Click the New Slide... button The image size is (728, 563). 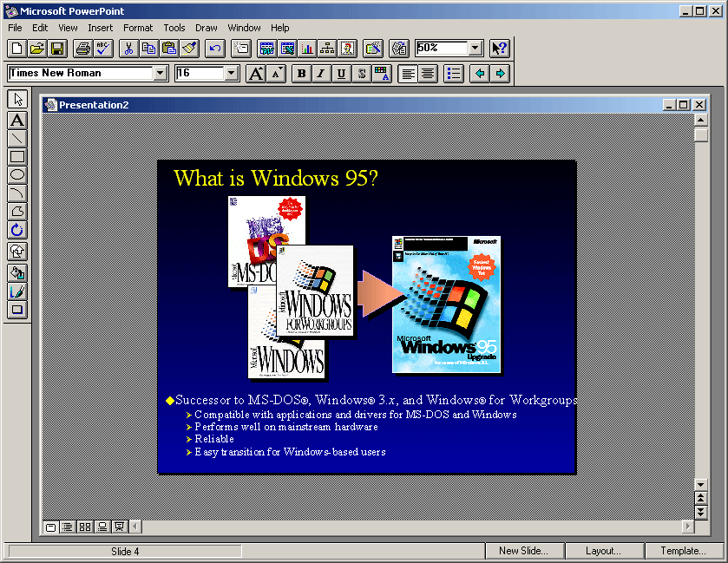pyautogui.click(x=525, y=551)
